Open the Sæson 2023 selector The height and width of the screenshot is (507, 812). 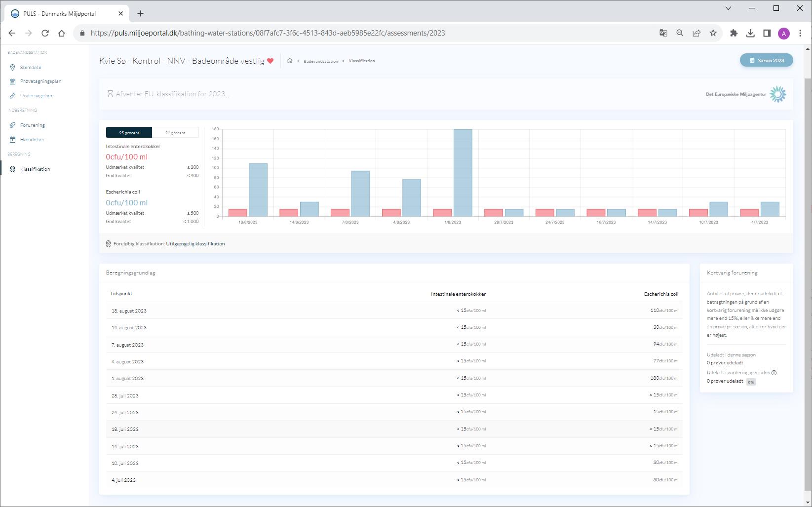coord(766,60)
